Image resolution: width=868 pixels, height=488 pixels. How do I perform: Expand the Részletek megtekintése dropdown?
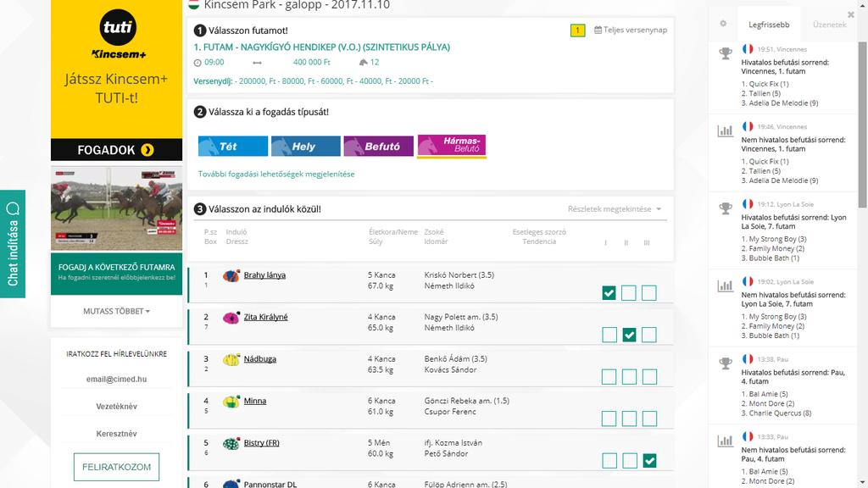(x=615, y=209)
